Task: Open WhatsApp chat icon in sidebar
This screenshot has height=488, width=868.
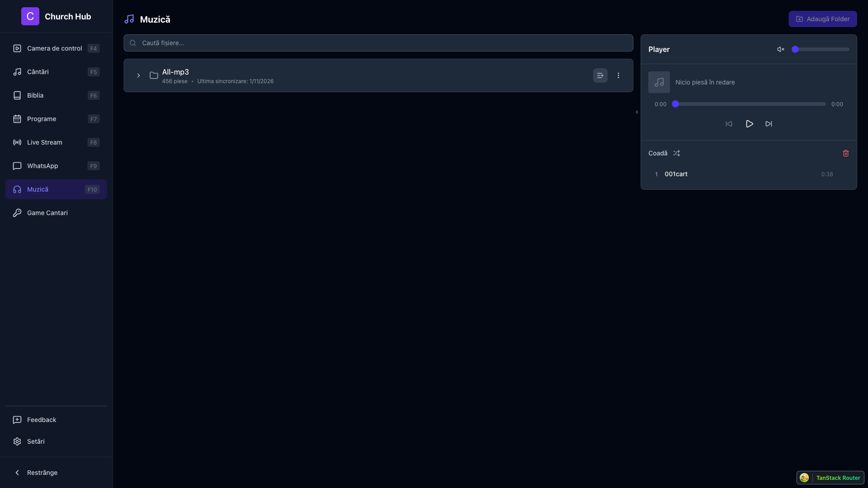Action: pos(17,166)
